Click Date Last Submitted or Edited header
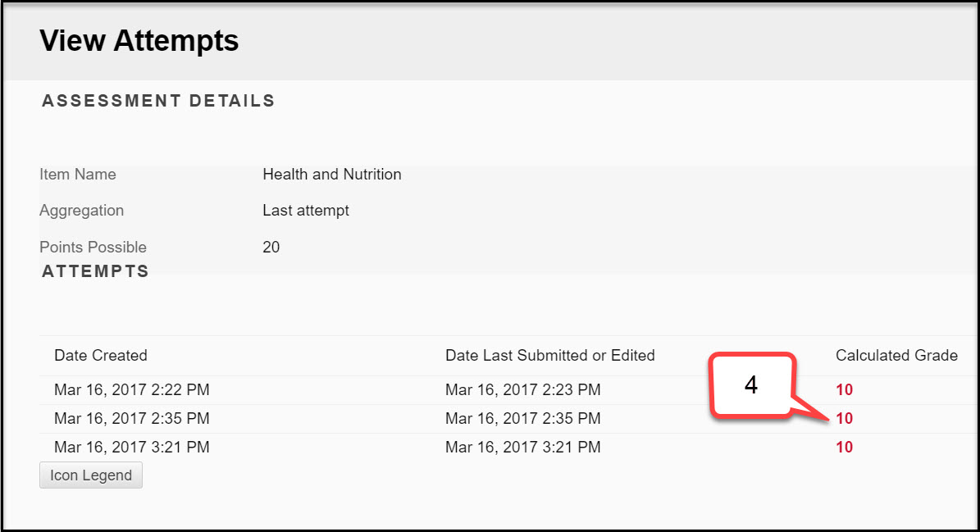The height and width of the screenshot is (532, 980). pyautogui.click(x=550, y=355)
